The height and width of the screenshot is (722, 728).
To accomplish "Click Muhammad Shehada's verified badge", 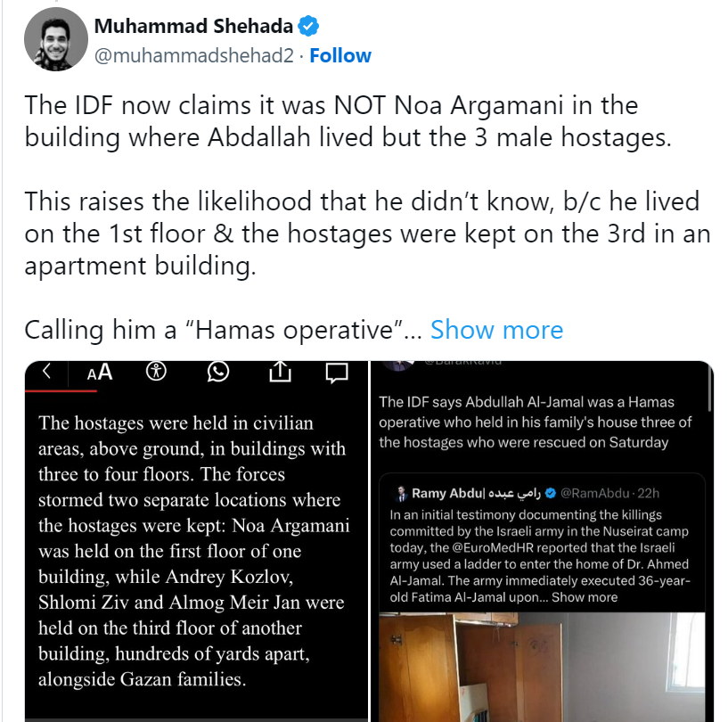I will [x=308, y=26].
